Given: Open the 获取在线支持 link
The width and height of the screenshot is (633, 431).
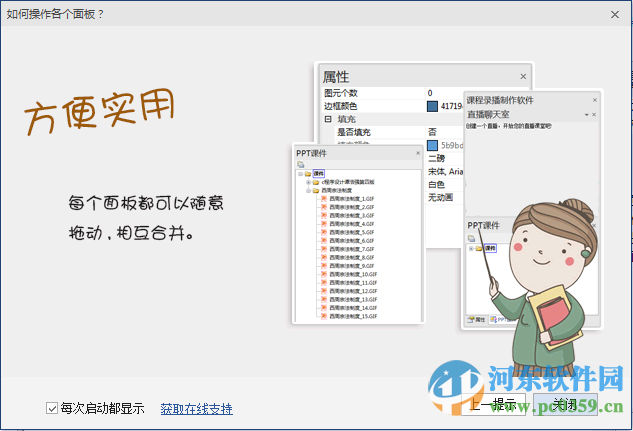Looking at the screenshot, I should coord(197,409).
